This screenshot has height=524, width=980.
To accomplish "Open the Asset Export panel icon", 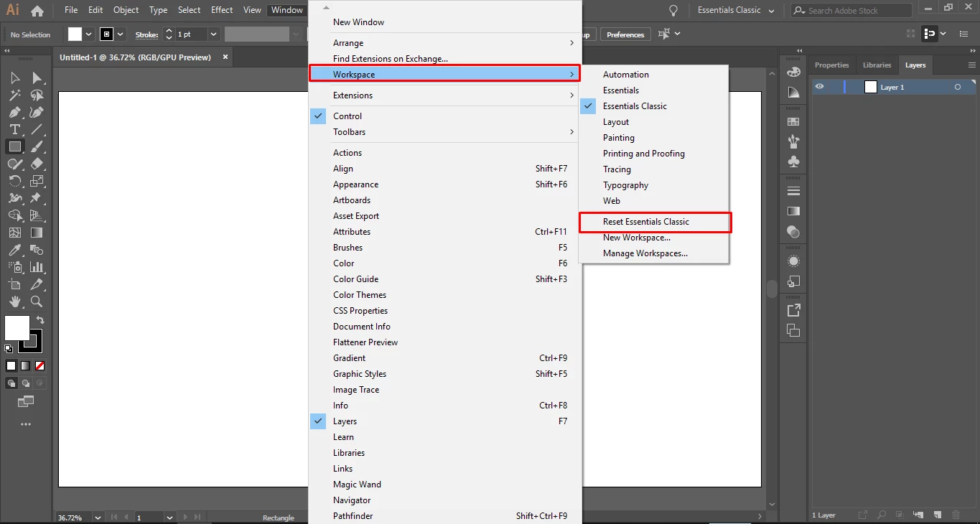I will tap(793, 310).
